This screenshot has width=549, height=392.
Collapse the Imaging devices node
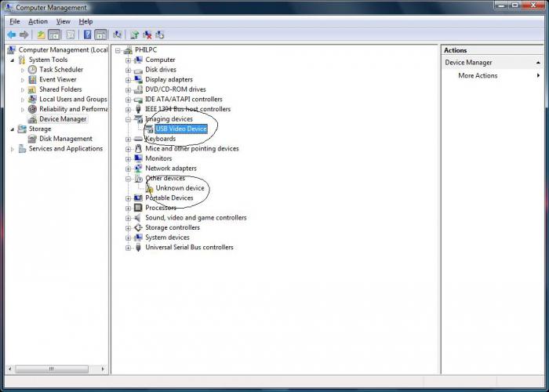coord(128,120)
